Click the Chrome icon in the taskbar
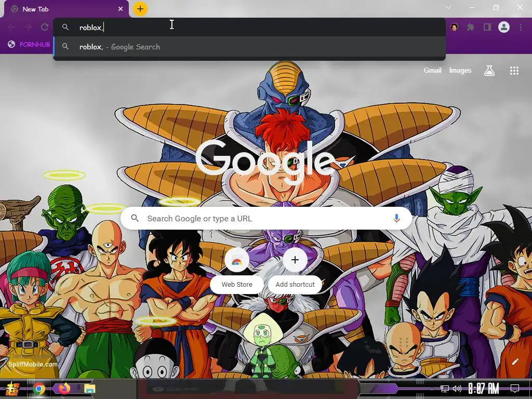 coord(39,389)
